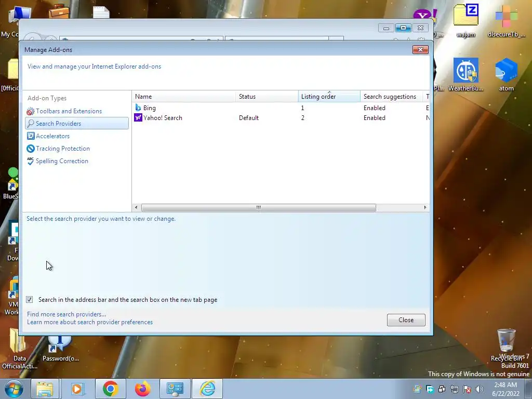
Task: Click listing order 2 for Yahoo! Search
Action: tap(303, 118)
